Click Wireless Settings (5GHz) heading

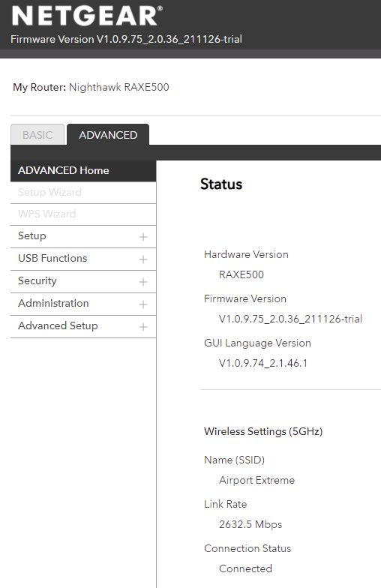click(x=263, y=432)
